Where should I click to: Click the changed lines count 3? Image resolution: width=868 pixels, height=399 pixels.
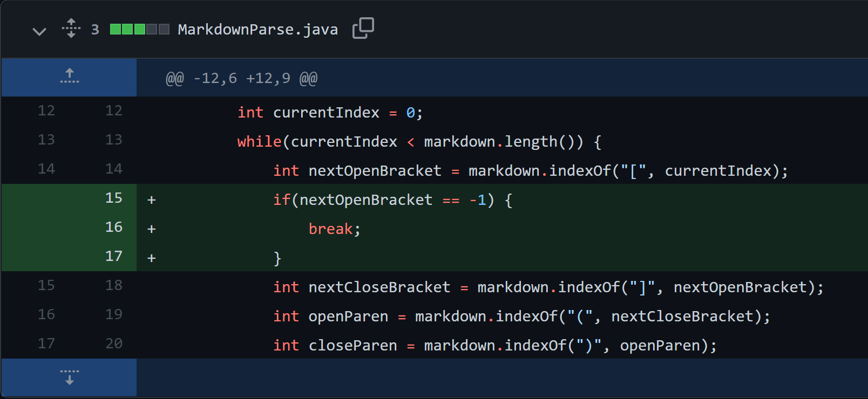(95, 30)
